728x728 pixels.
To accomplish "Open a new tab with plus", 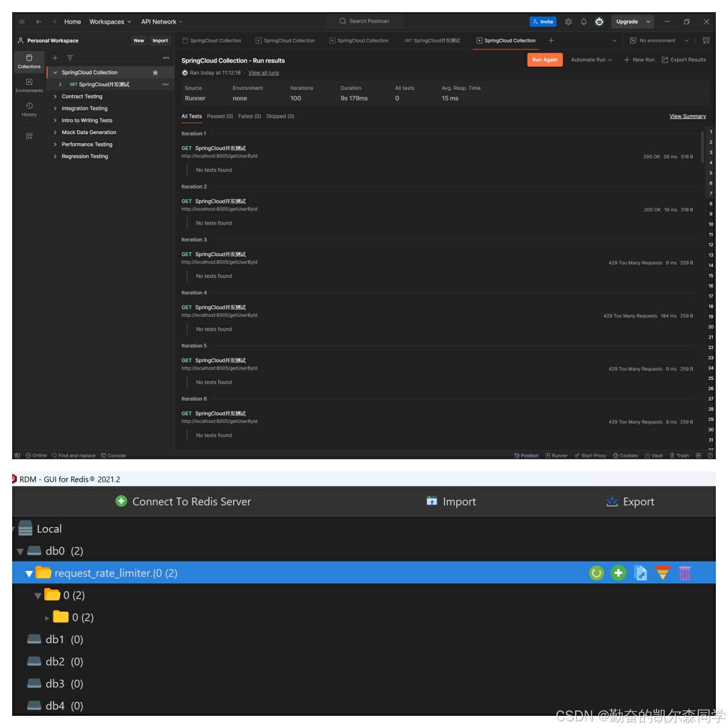I will click(551, 41).
